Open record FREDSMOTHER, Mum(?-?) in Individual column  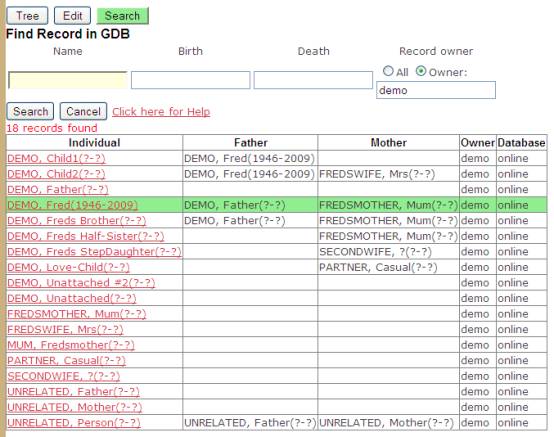coord(76,314)
